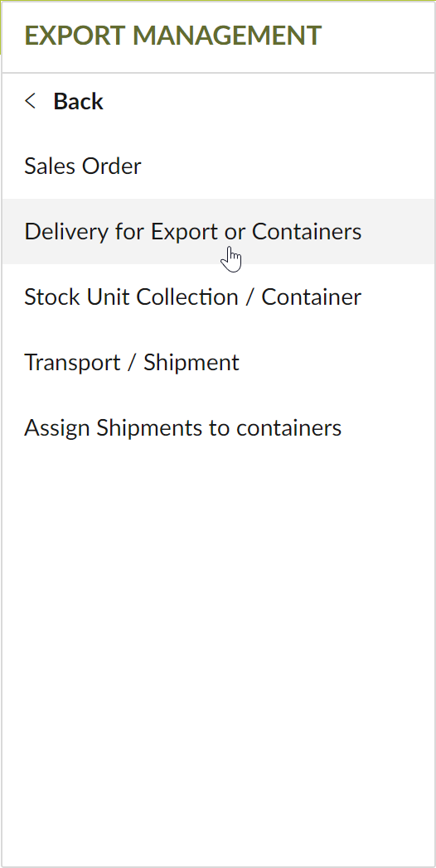Click the bold Back text
The image size is (436, 868).
[x=78, y=101]
